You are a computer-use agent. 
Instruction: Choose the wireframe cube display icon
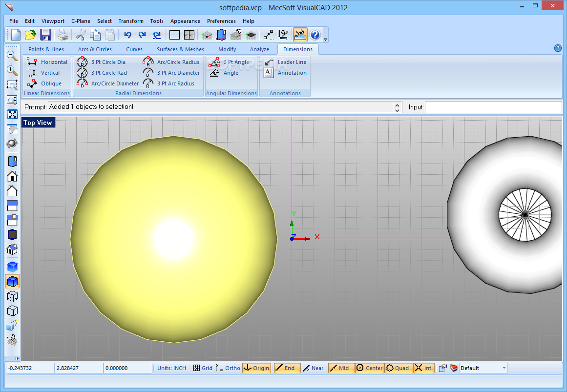click(12, 296)
